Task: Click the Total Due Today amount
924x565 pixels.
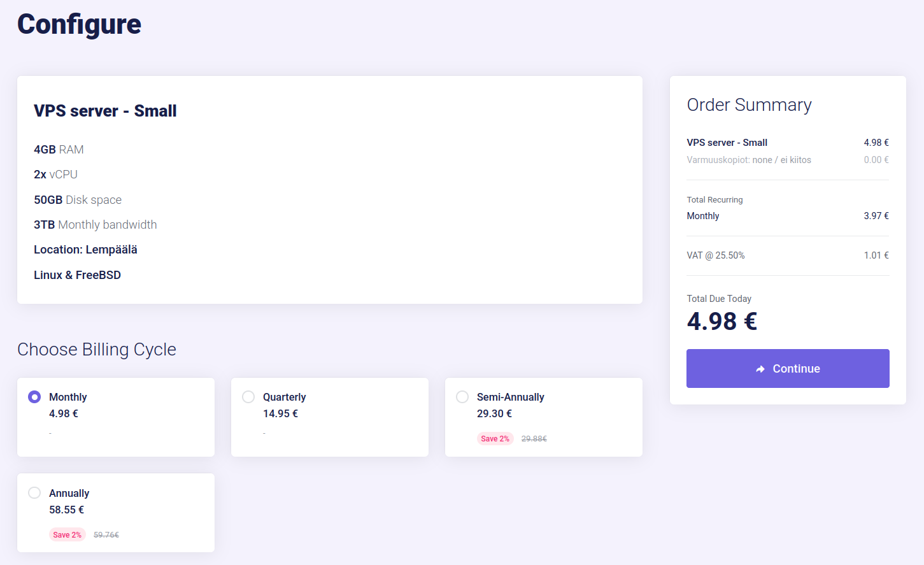Action: 721,322
